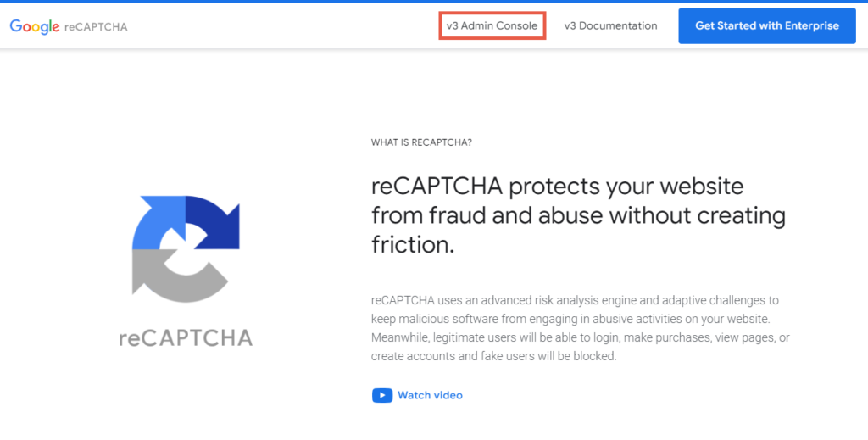Select the small reCAPTCHA text beside Google logo
868x440 pixels.
pyautogui.click(x=96, y=26)
